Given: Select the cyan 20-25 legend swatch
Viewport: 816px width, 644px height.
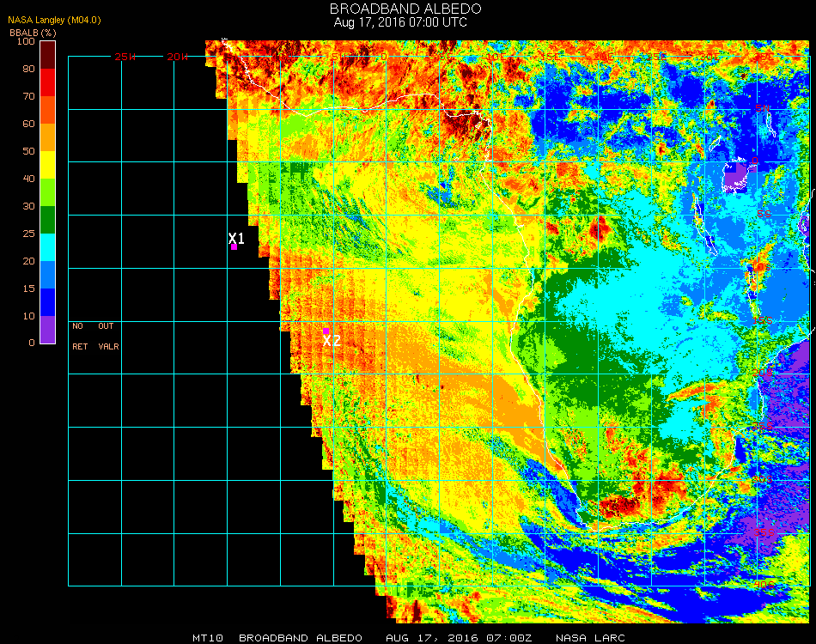Looking at the screenshot, I should point(47,247).
